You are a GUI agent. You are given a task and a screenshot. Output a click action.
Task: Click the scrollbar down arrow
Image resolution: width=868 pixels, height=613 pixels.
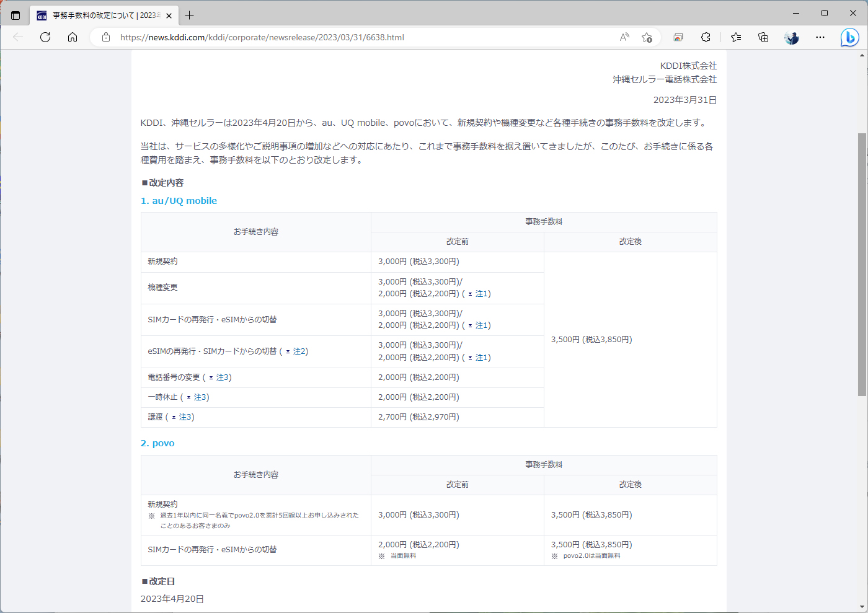pyautogui.click(x=862, y=607)
